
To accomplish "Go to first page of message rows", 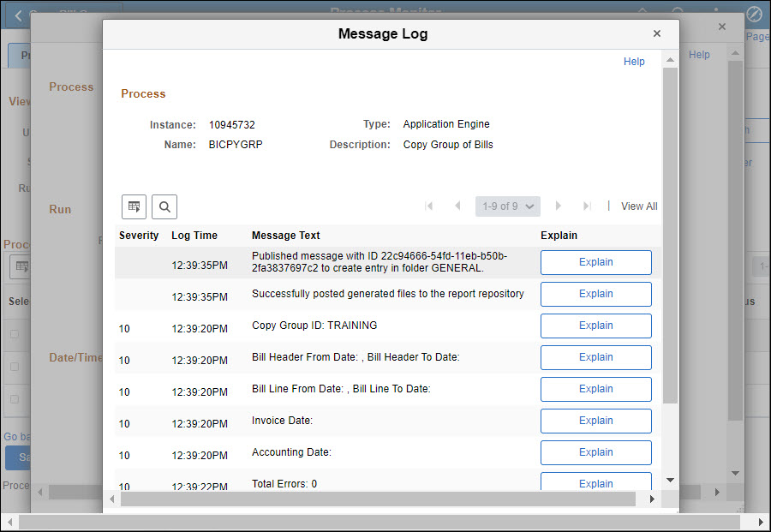I will click(x=429, y=206).
